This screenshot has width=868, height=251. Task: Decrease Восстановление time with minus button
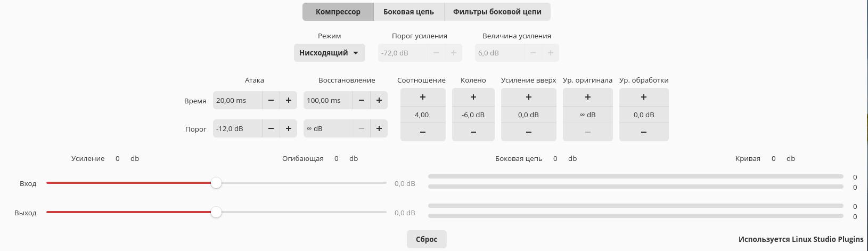tap(362, 100)
